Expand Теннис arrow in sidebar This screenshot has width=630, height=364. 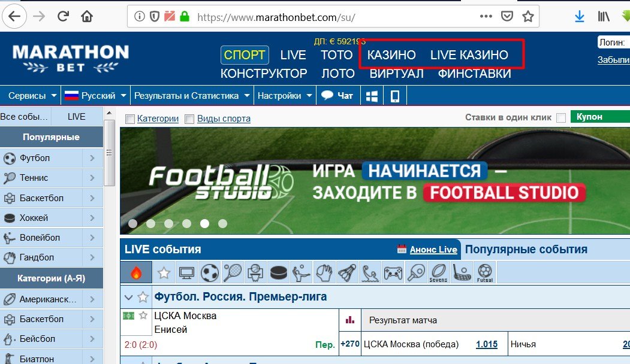[x=92, y=178]
